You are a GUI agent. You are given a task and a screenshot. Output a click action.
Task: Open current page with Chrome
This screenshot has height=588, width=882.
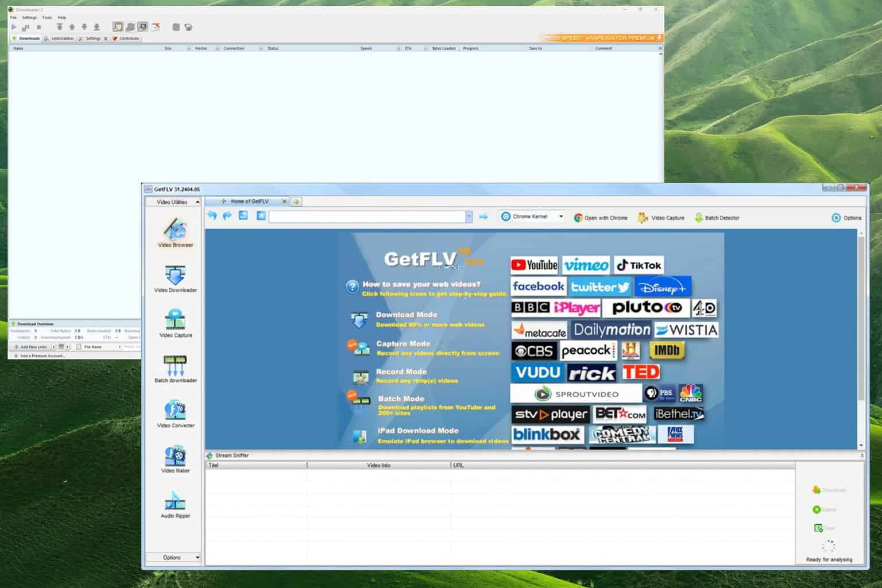(600, 217)
